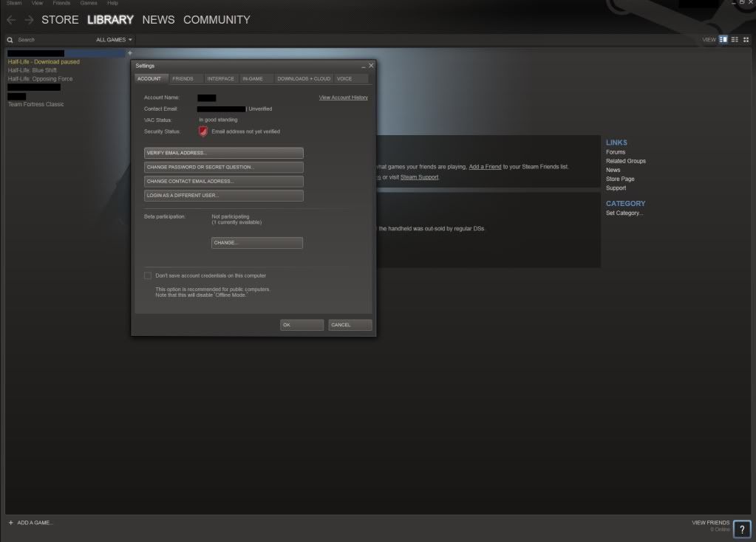Open the All Games filter dropdown

pos(114,40)
